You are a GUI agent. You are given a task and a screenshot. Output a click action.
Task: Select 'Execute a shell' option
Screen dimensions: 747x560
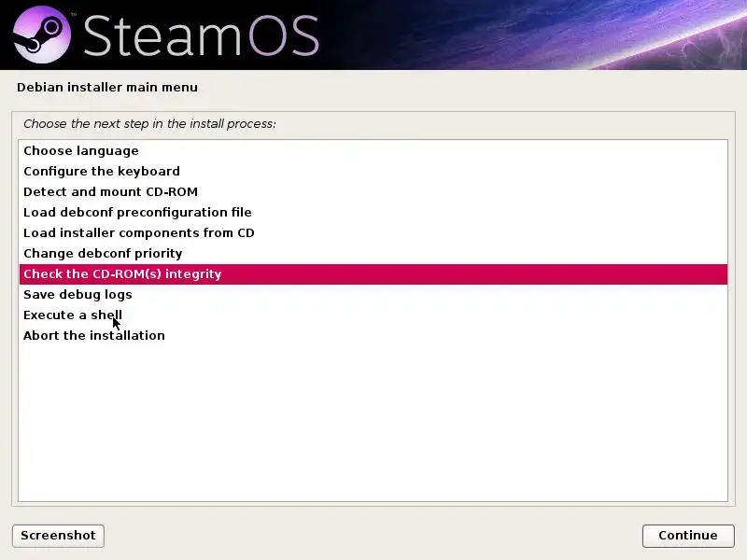pyautogui.click(x=373, y=315)
